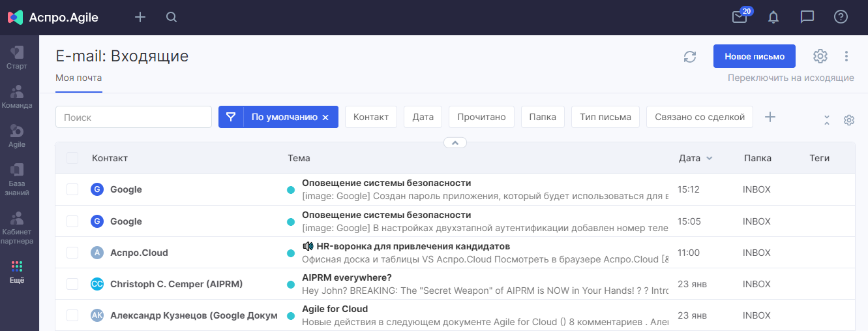
Task: Click Аспро.Cloud avatar icon
Action: point(97,253)
